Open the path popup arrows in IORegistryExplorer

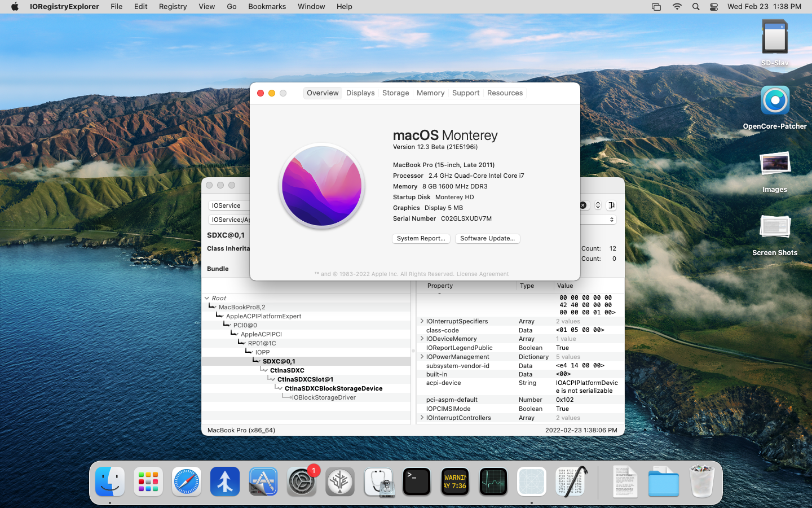point(612,220)
